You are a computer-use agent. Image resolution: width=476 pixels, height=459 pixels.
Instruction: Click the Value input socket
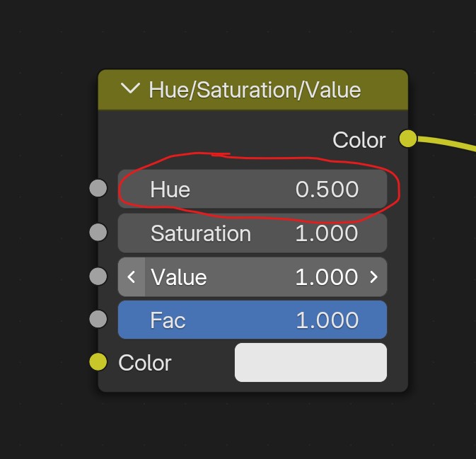pos(98,277)
